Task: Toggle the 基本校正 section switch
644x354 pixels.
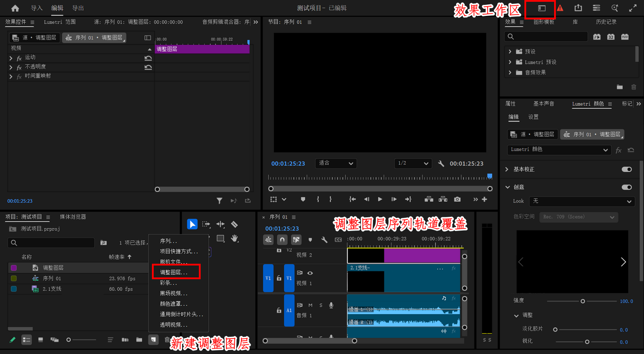Action: (627, 169)
